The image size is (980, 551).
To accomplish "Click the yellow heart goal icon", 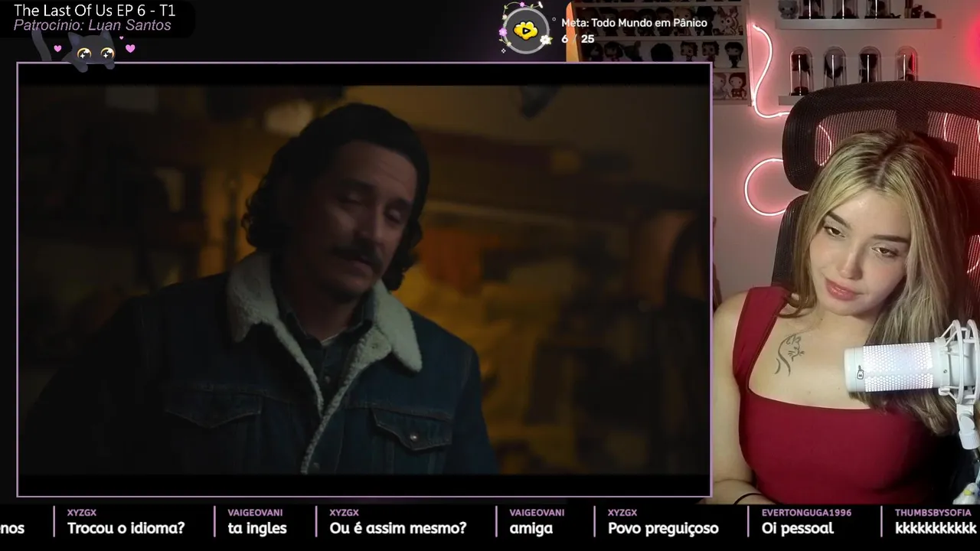I will [x=525, y=31].
